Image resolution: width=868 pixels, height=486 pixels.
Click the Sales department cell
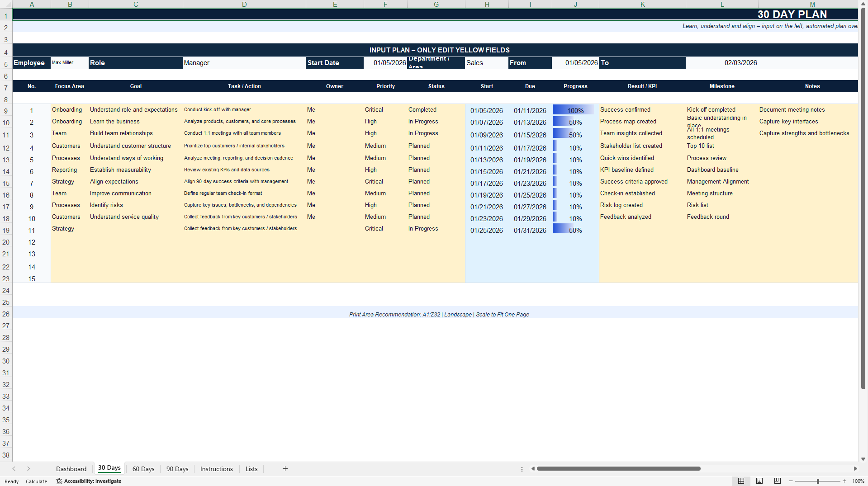(x=487, y=63)
